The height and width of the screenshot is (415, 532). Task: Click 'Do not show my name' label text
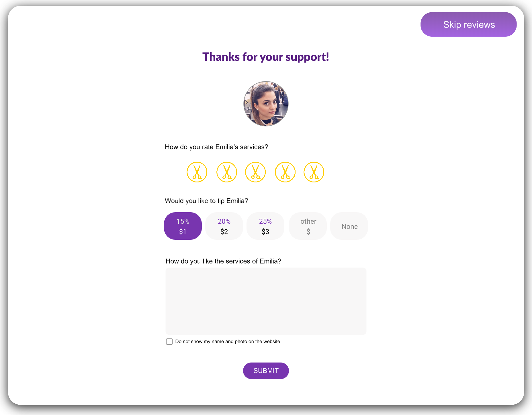[x=228, y=342]
